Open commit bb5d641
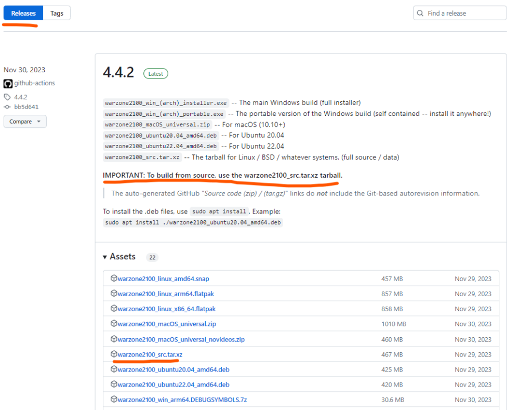This screenshot has width=532, height=410. 26,107
